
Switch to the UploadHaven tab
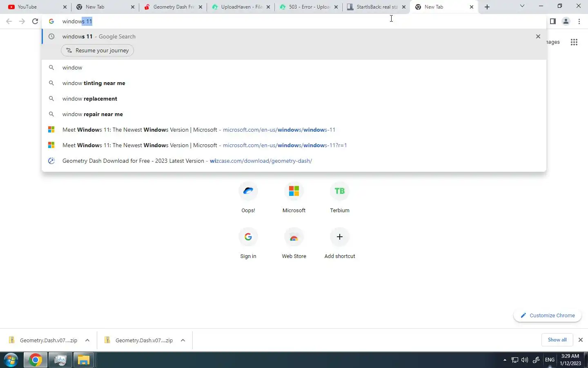click(241, 7)
